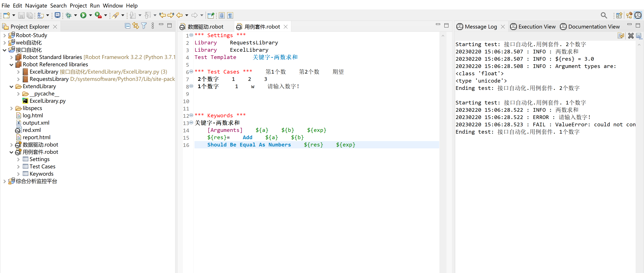
Task: Open the Run button dropdown arrow
Action: tap(91, 15)
